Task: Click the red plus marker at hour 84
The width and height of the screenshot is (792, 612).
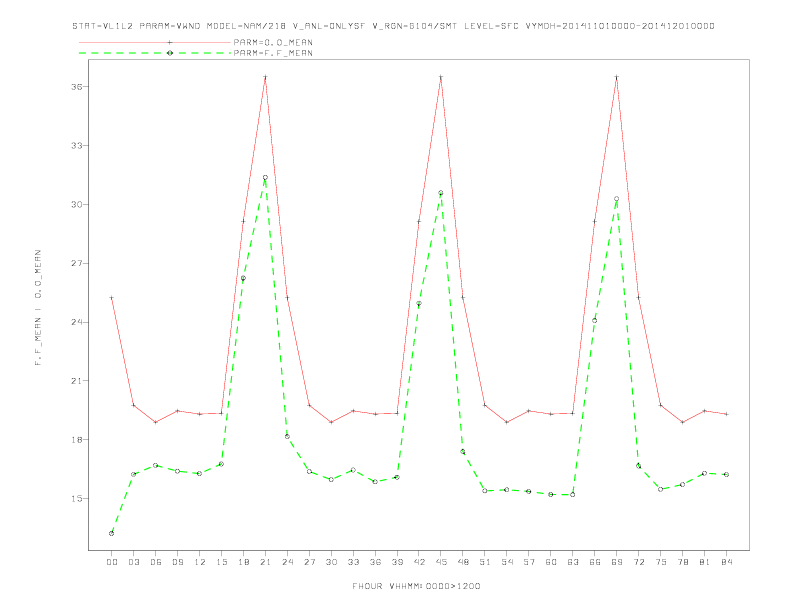Action: 726,414
